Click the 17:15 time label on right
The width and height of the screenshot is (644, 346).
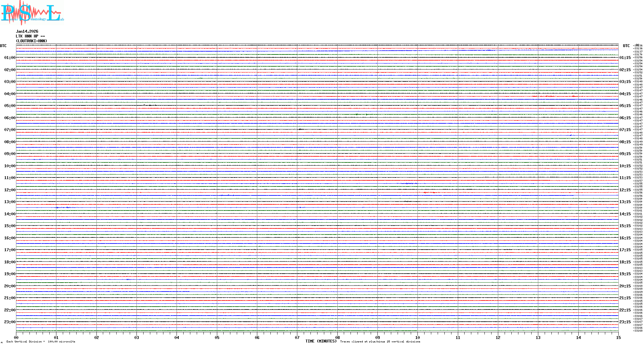(625, 250)
